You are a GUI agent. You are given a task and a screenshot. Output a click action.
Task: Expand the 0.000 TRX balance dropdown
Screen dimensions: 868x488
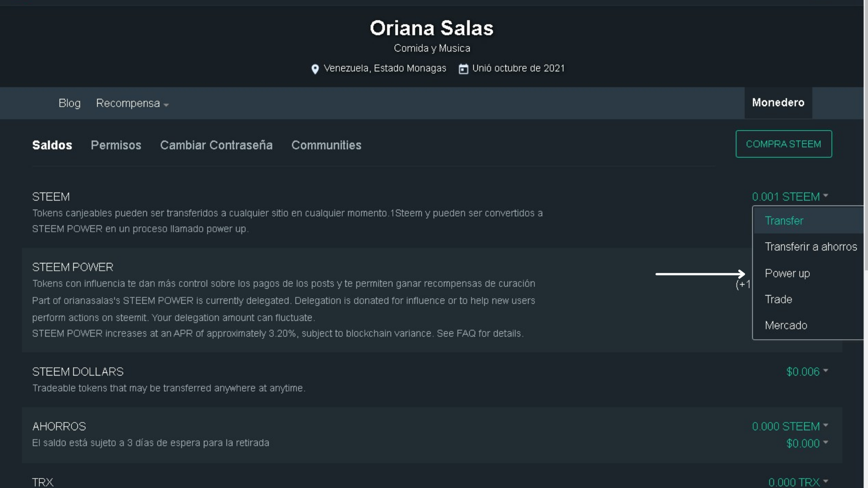[x=797, y=482]
